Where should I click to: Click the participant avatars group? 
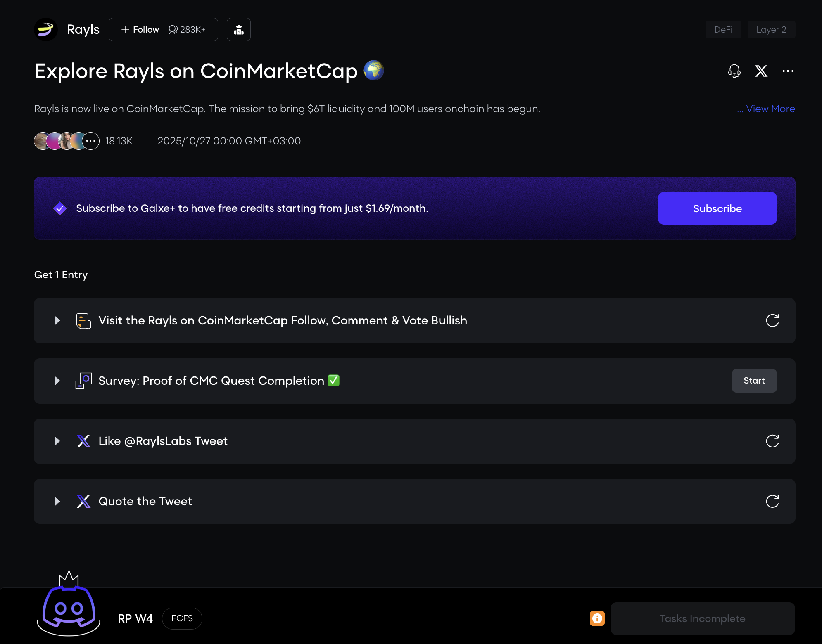click(67, 141)
